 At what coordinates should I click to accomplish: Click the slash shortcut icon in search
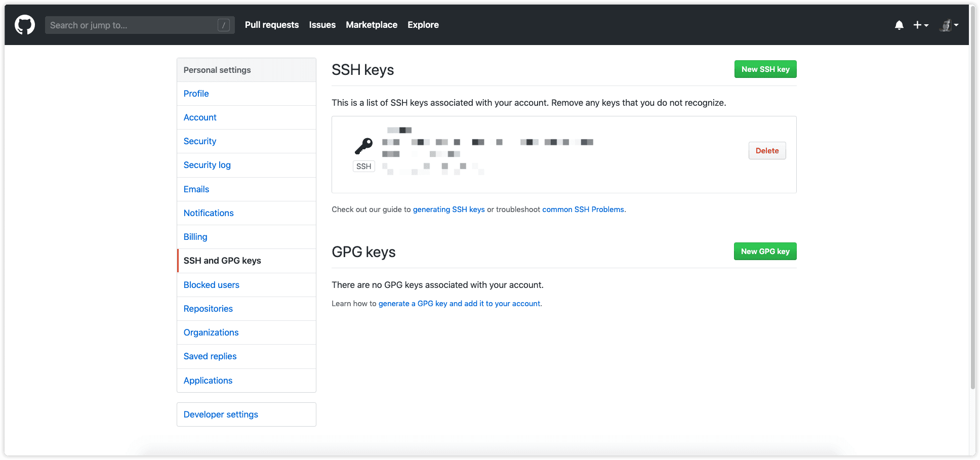click(224, 25)
